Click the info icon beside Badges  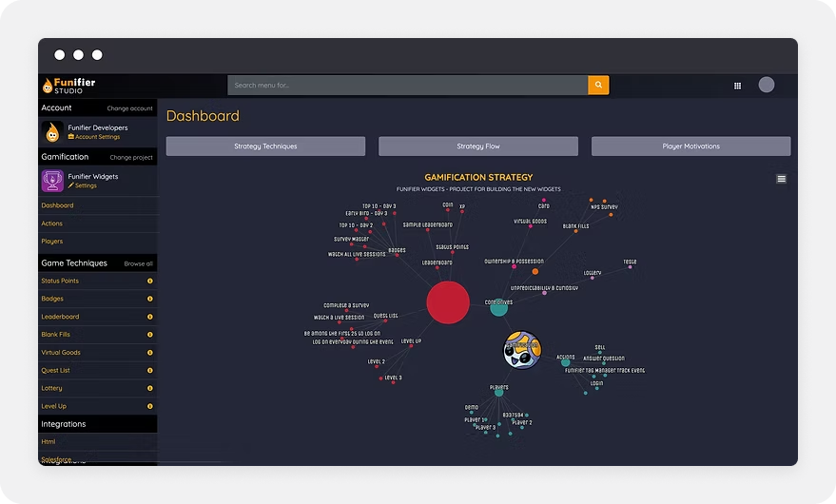pyautogui.click(x=150, y=299)
